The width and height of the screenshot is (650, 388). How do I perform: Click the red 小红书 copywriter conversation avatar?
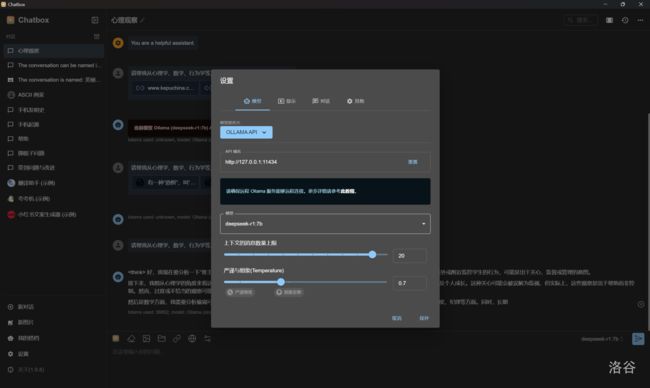coord(11,214)
